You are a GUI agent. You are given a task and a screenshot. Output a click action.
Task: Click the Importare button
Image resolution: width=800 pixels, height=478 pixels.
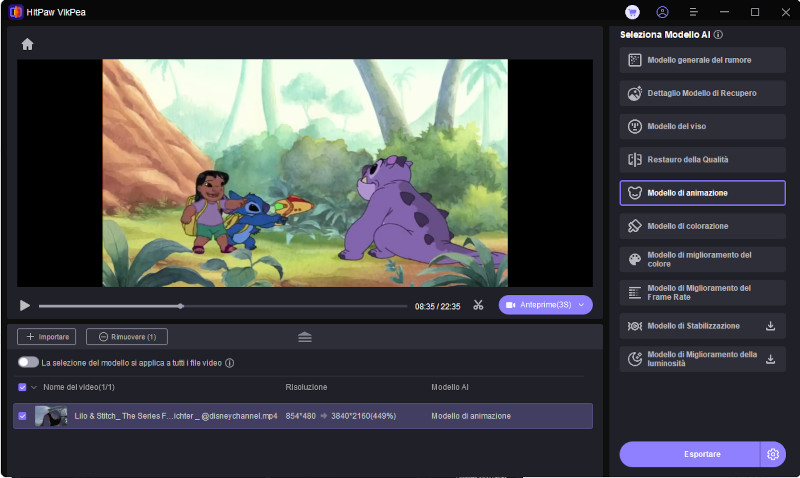(x=47, y=337)
